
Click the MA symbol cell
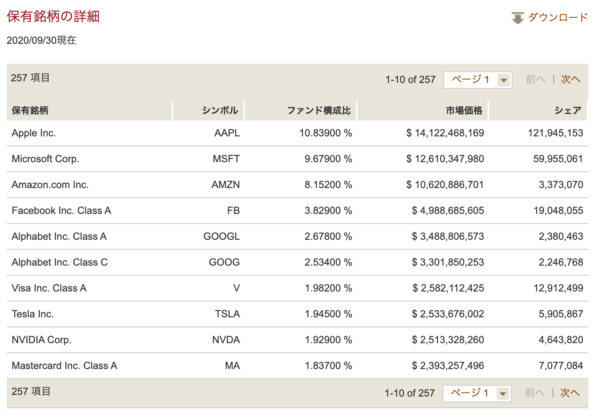(232, 366)
